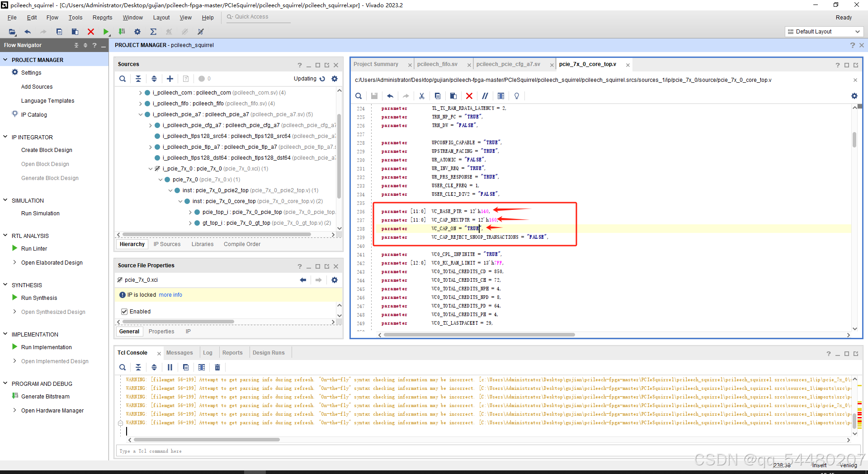Click the Tcl Console horizontal scrollbar
The height and width of the screenshot is (474, 868).
(207, 440)
